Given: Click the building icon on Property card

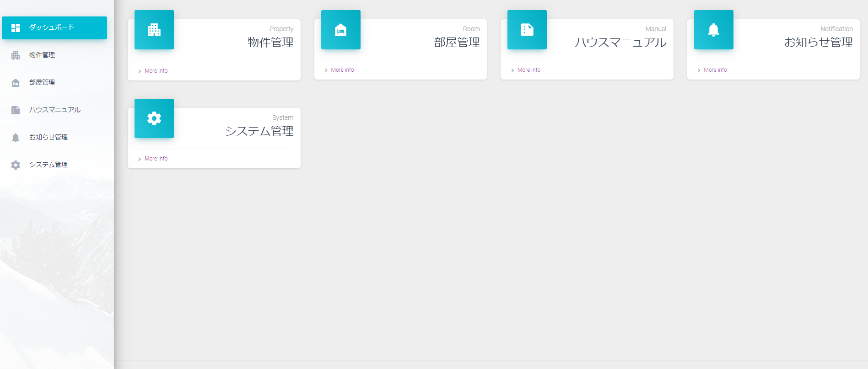Looking at the screenshot, I should 154,30.
